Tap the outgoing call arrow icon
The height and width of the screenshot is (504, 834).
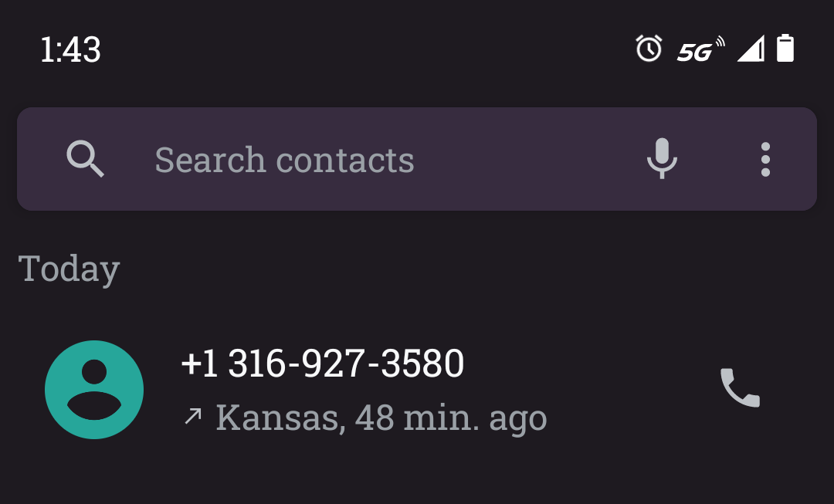(x=192, y=417)
